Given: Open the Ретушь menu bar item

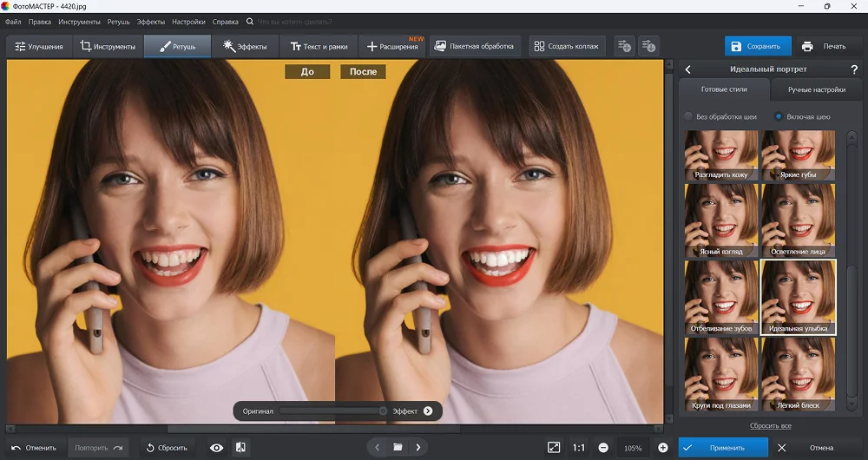Looking at the screenshot, I should [118, 22].
